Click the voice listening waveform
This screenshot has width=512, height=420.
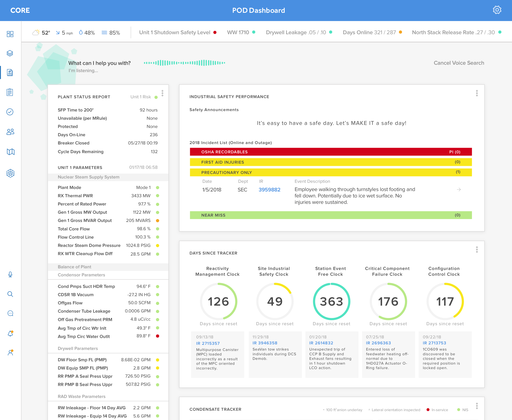184,63
